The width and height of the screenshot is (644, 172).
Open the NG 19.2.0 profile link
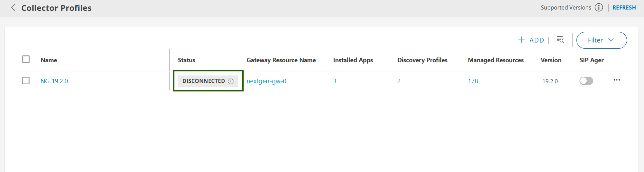pyautogui.click(x=54, y=81)
